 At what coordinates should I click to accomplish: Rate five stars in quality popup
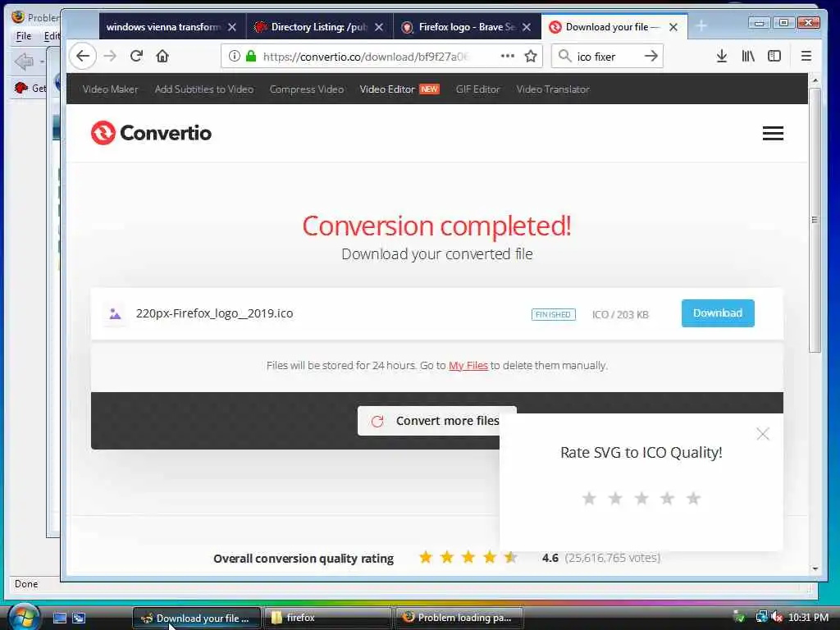point(694,498)
